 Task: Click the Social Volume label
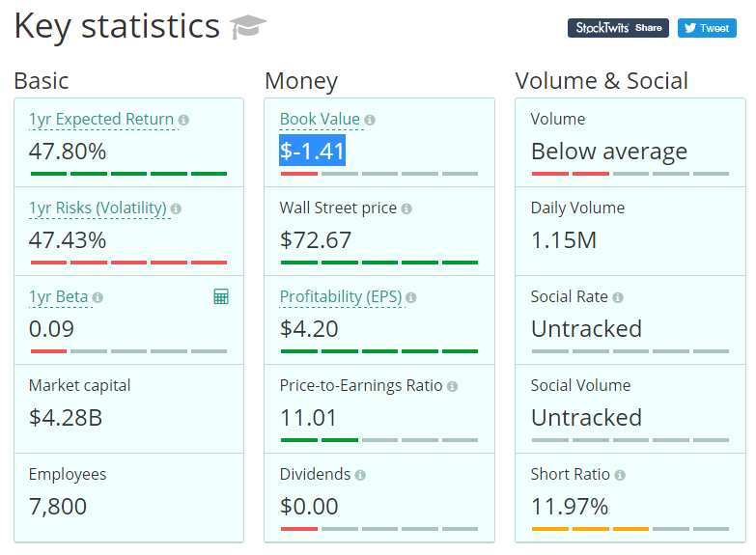(x=580, y=385)
